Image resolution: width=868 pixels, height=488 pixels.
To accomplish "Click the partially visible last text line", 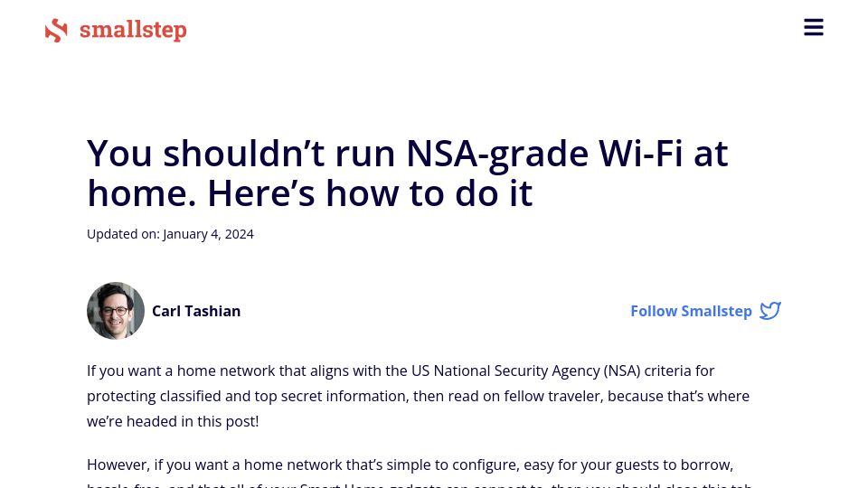I will click(x=419, y=484).
